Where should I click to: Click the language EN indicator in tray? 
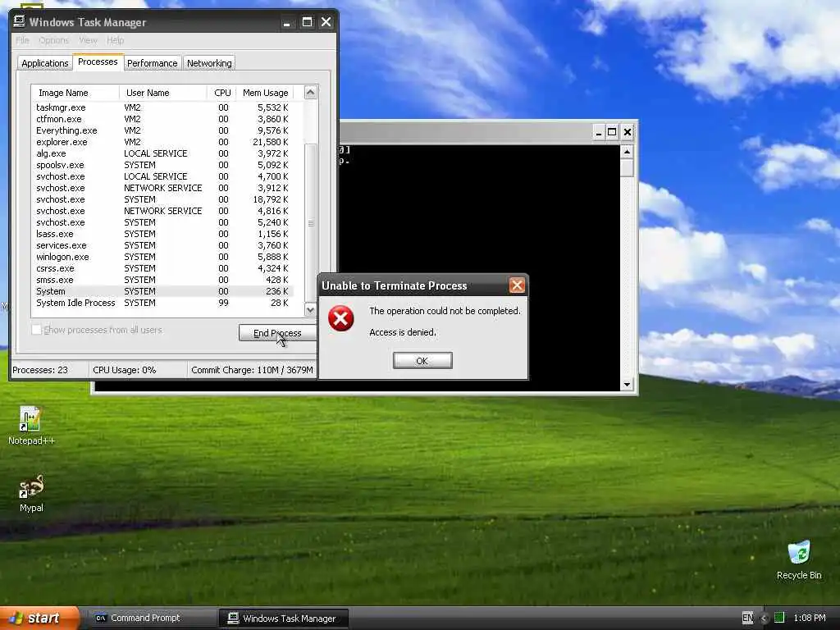tap(747, 618)
